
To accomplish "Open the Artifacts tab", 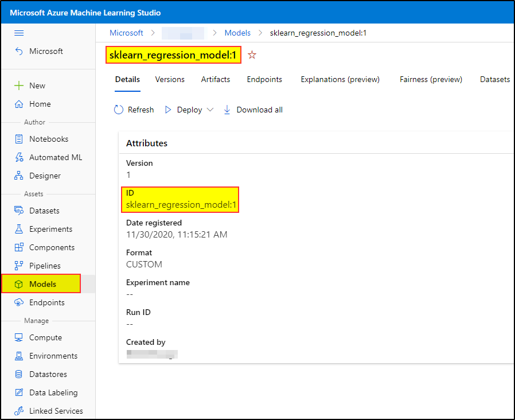I will pyautogui.click(x=216, y=80).
